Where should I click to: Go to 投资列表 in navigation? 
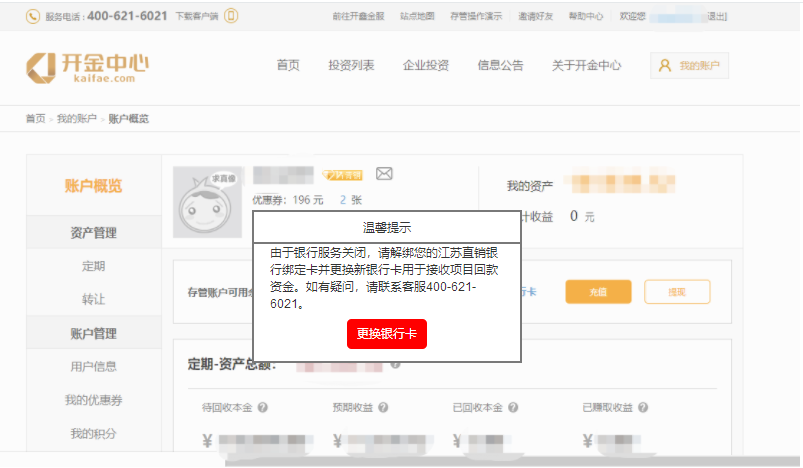coord(351,66)
